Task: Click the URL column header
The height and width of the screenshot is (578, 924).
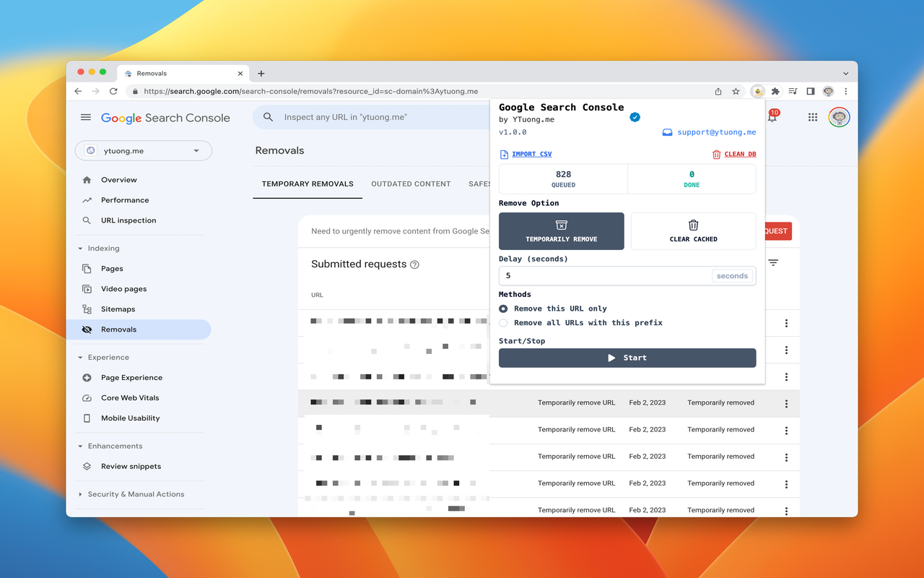Action: coord(317,295)
